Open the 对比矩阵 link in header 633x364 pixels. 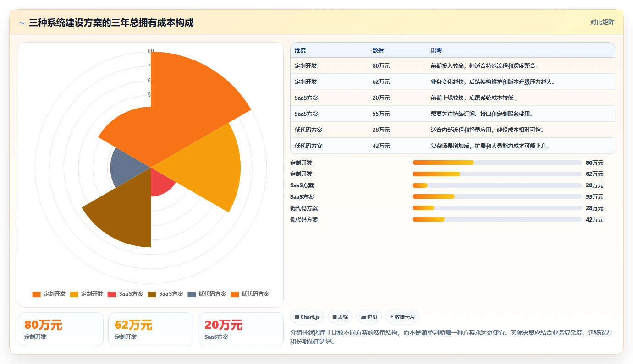tap(602, 22)
